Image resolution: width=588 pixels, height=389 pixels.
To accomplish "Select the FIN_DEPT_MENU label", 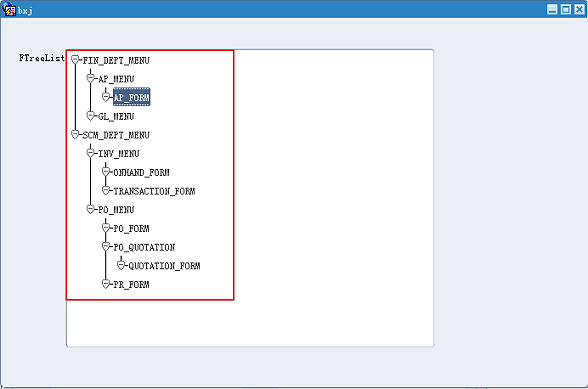I will coord(116,60).
